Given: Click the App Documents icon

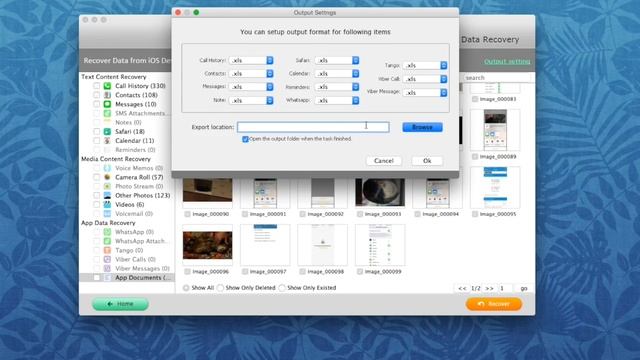Looking at the screenshot, I should pos(107,278).
